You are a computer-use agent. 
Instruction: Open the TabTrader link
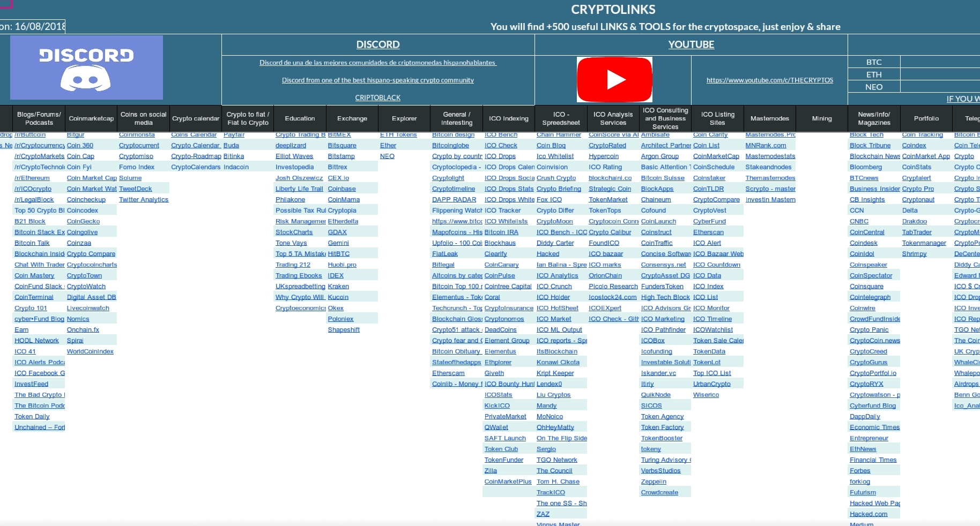[917, 232]
